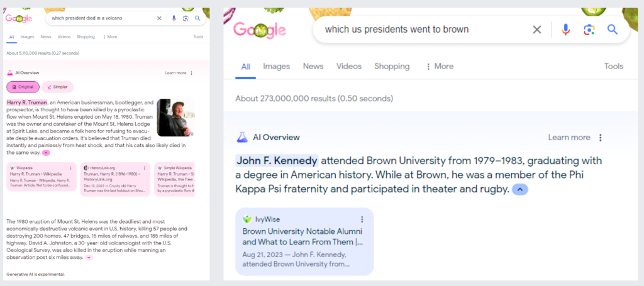Clear the volcano search query with X icon
The width and height of the screenshot is (644, 286).
pyautogui.click(x=159, y=18)
